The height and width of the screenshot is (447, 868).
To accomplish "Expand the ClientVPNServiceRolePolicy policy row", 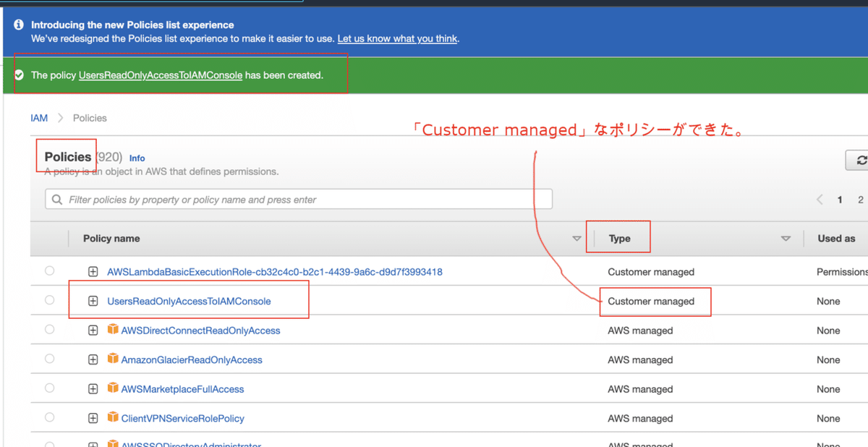I will tap(93, 418).
